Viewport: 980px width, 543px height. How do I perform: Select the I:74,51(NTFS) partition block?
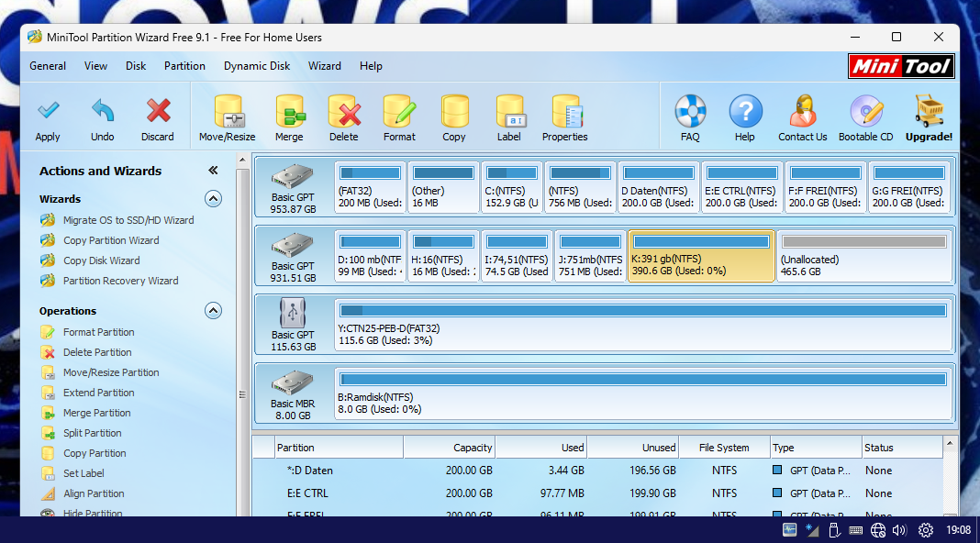pyautogui.click(x=517, y=256)
